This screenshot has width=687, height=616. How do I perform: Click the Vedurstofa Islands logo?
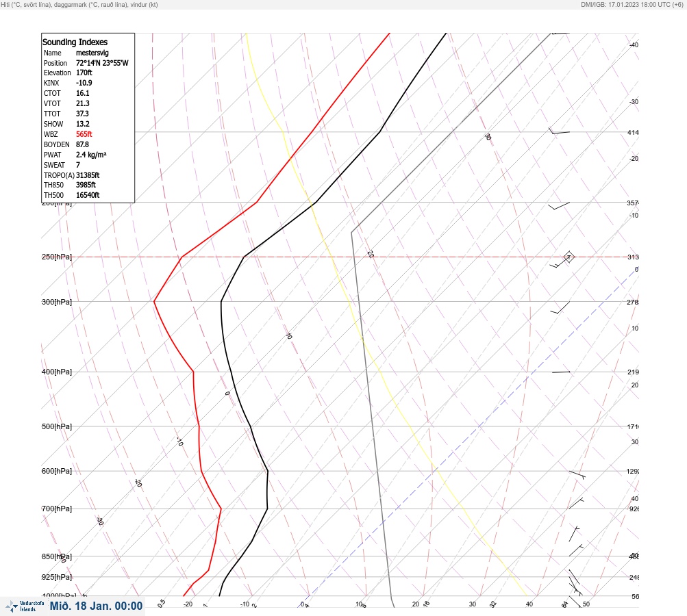tap(25, 606)
